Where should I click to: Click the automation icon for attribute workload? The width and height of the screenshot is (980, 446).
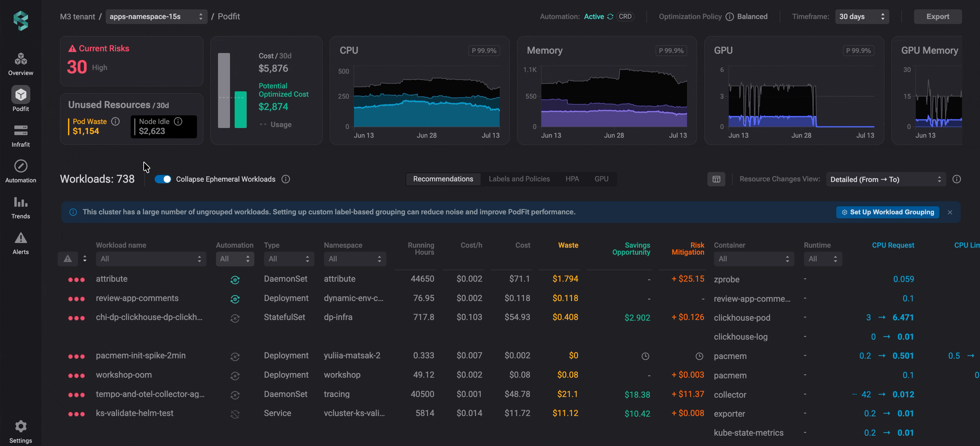tap(235, 280)
